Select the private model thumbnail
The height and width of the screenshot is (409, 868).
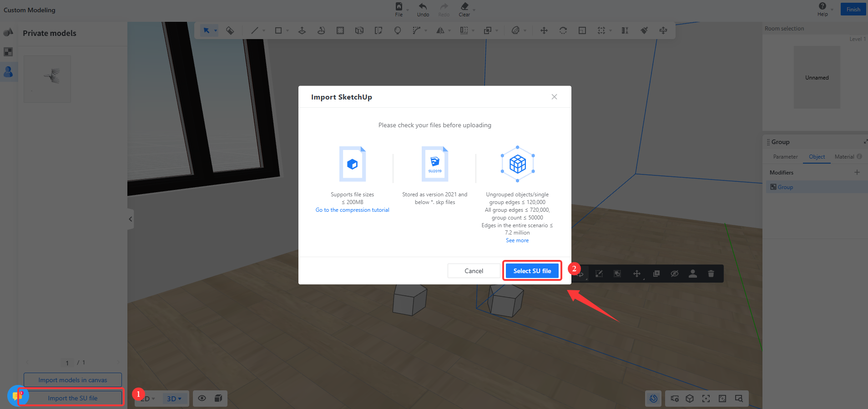[47, 79]
